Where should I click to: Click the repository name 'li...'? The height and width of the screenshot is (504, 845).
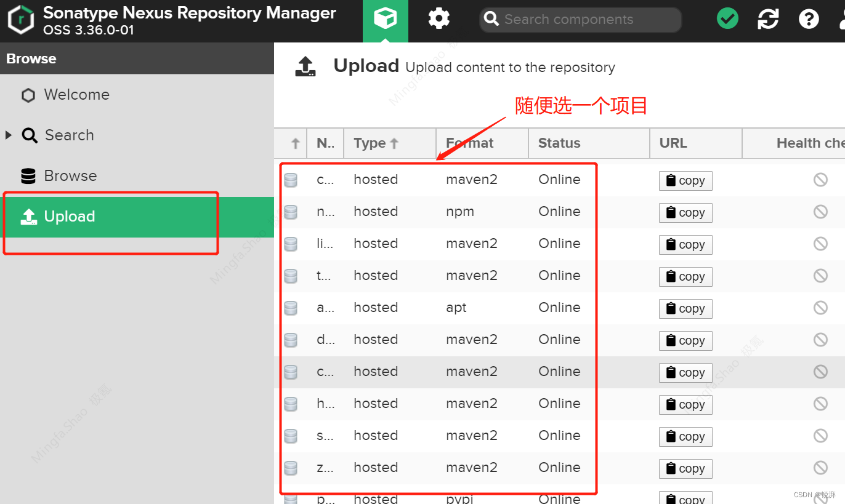click(x=325, y=244)
